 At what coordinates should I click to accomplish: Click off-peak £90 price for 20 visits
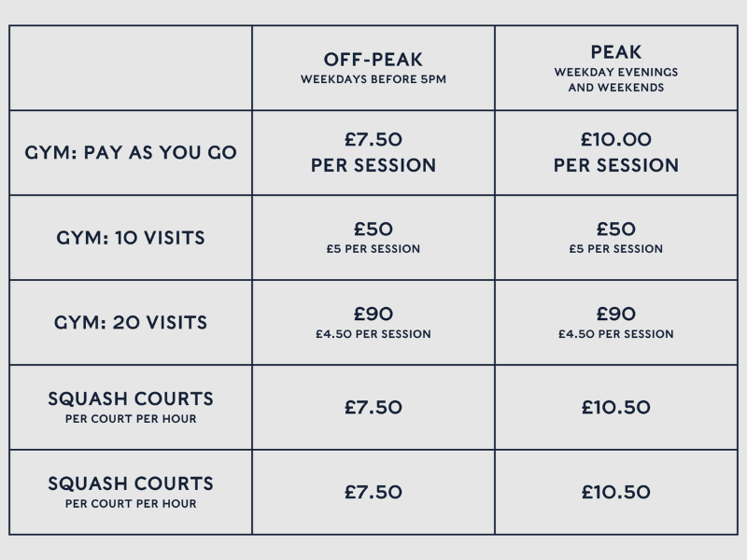tap(373, 314)
